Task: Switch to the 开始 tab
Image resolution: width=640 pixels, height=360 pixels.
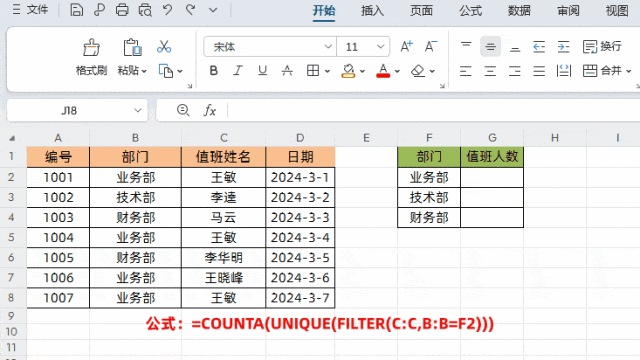Action: click(324, 10)
